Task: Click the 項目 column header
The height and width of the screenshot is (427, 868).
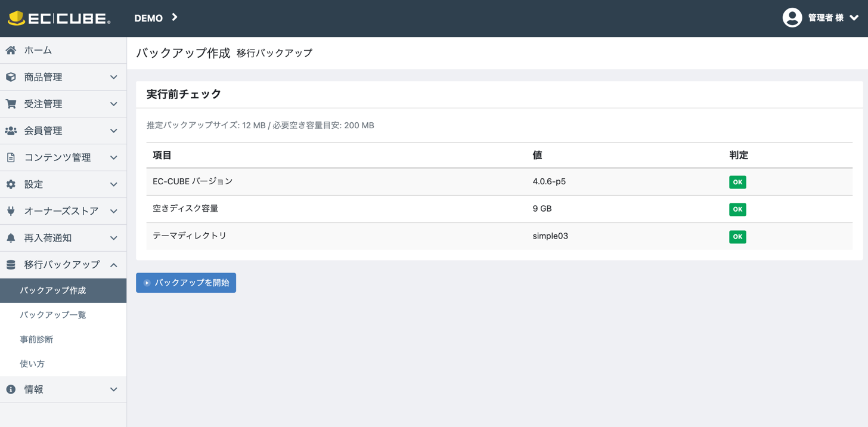Action: point(162,156)
